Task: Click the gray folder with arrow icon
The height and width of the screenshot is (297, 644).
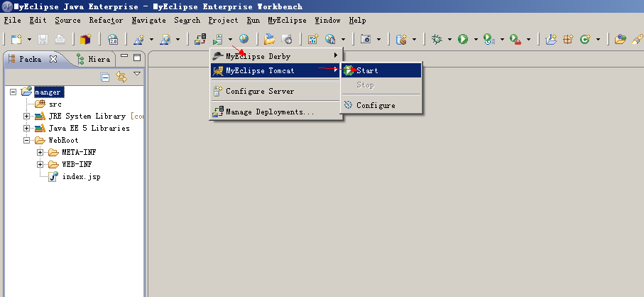Action: tap(287, 40)
